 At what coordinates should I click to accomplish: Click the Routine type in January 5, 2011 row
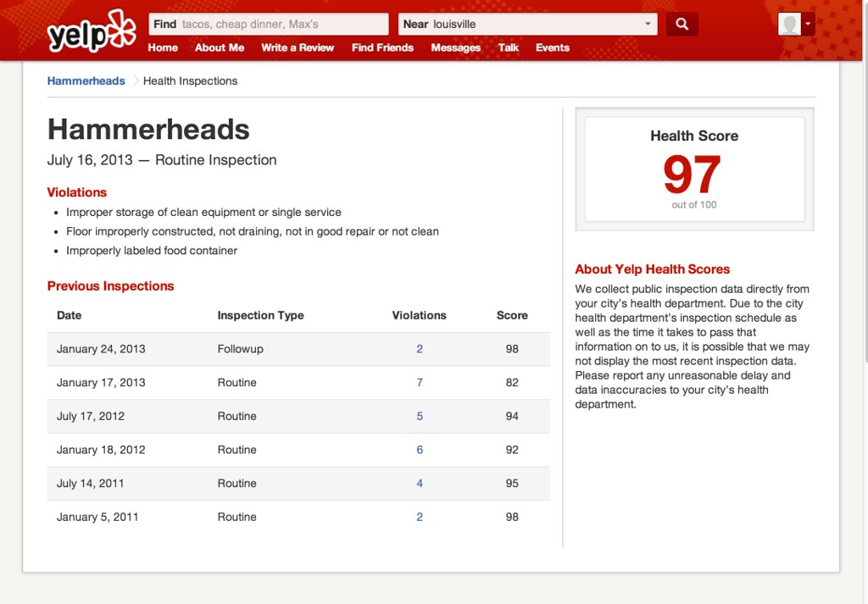click(x=237, y=517)
